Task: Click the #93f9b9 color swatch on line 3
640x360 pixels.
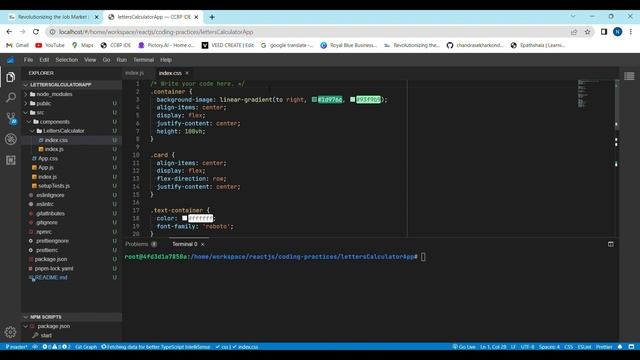Action: click(352, 100)
